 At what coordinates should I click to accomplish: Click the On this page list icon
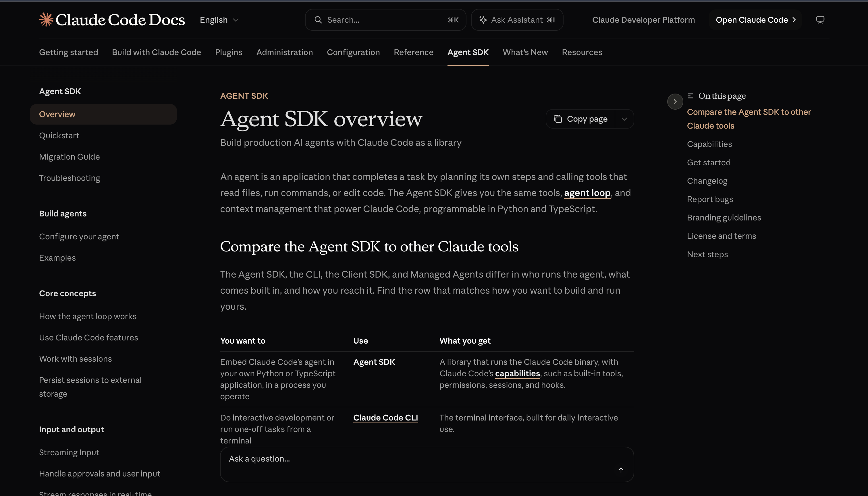(x=690, y=96)
